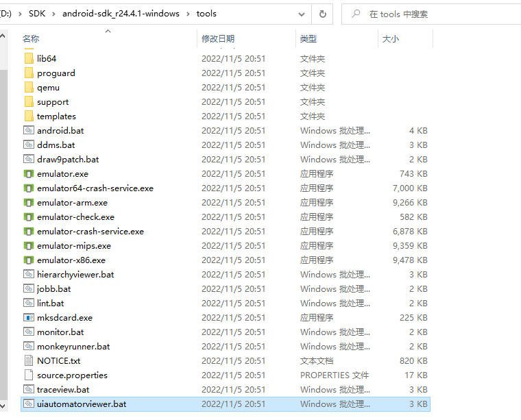Click the draw9patch.bat file icon

(29, 159)
